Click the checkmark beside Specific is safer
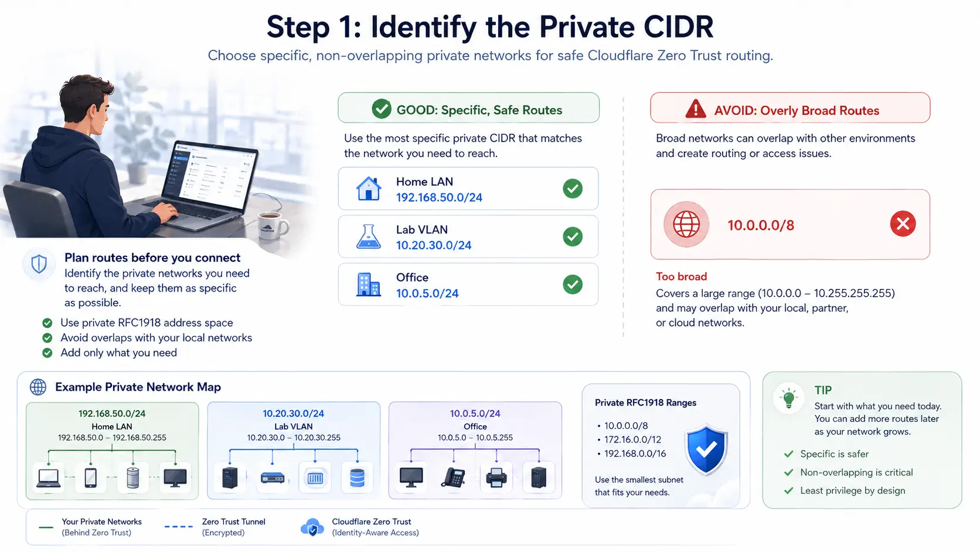This screenshot has height=552, width=980. [x=789, y=454]
